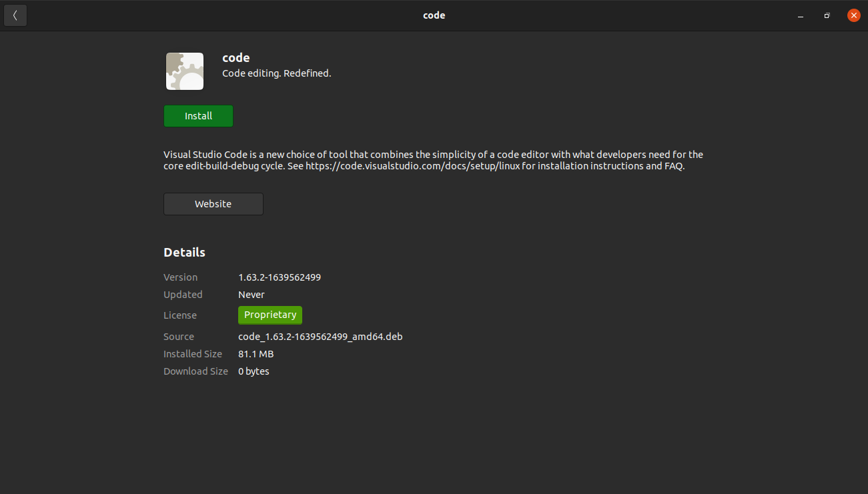The height and width of the screenshot is (494, 868).
Task: Click the 'Never' updated value
Action: click(x=252, y=295)
